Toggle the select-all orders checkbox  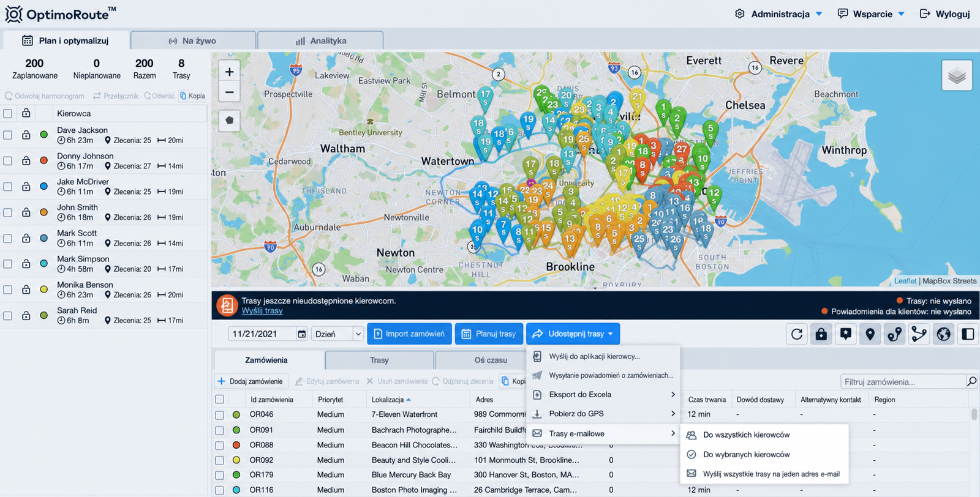(219, 400)
